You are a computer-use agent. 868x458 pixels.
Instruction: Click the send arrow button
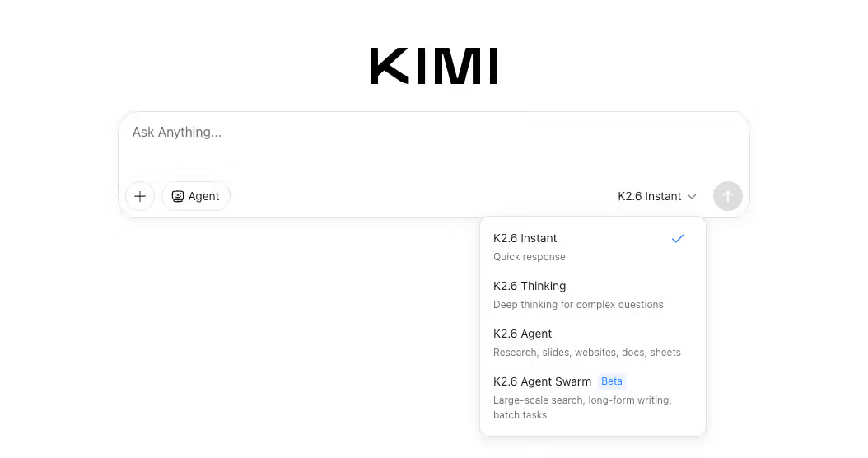point(727,196)
